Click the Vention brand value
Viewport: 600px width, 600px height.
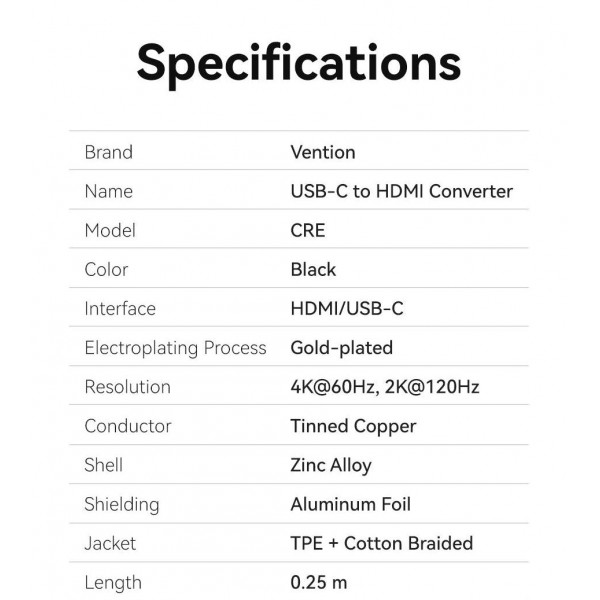click(322, 152)
